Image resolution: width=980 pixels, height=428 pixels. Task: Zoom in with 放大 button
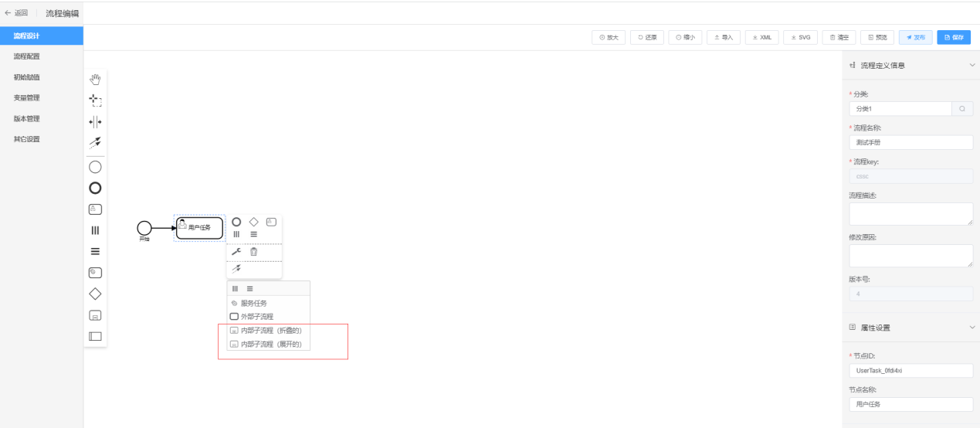click(609, 37)
